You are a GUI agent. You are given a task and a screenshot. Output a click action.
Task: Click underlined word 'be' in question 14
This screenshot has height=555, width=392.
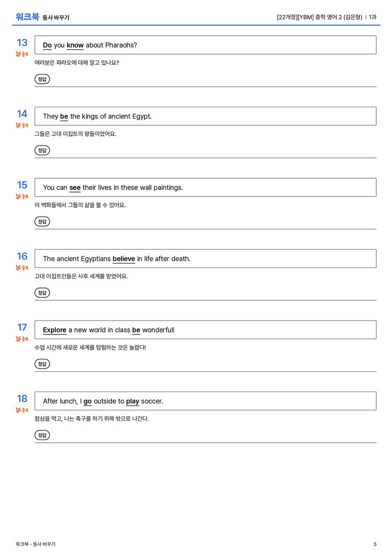click(64, 116)
